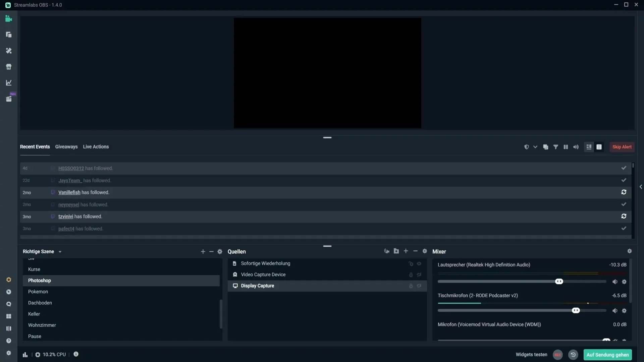The image size is (644, 362).
Task: Pause the alert queue
Action: pyautogui.click(x=566, y=147)
